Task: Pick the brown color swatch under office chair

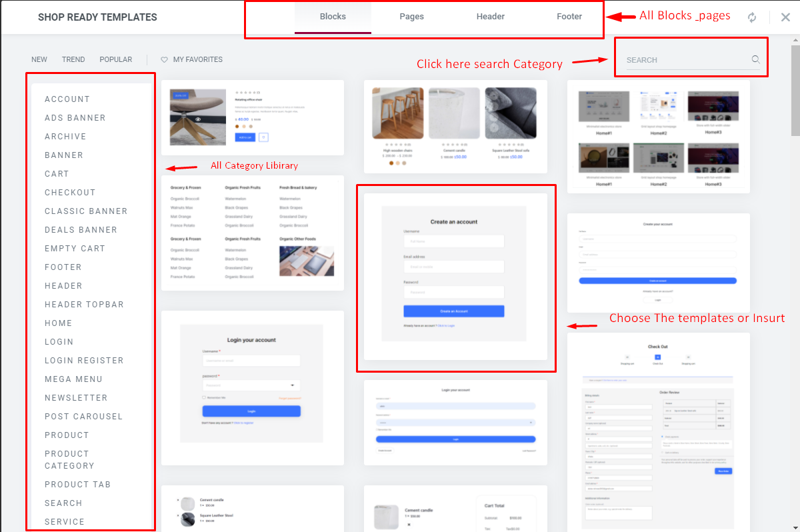Action: tap(237, 126)
